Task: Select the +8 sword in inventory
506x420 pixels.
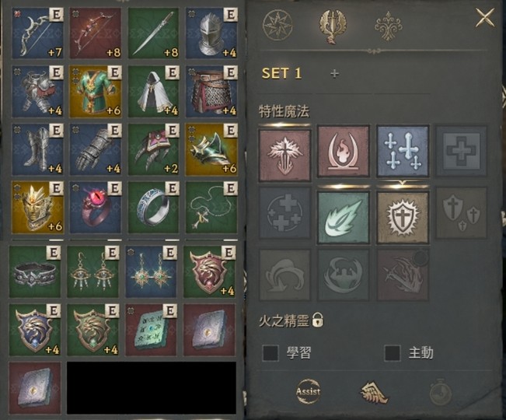Action: click(x=153, y=33)
